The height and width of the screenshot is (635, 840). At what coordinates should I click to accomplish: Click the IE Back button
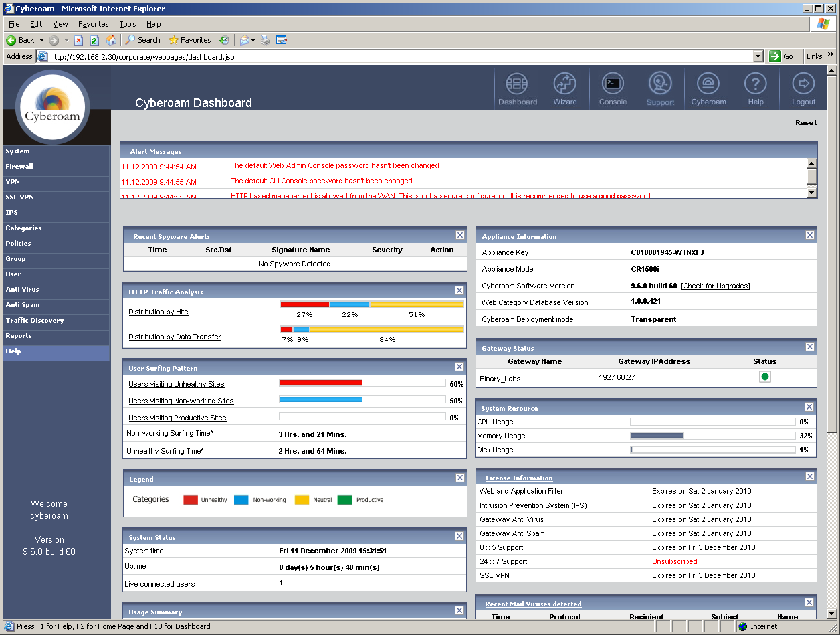point(21,40)
